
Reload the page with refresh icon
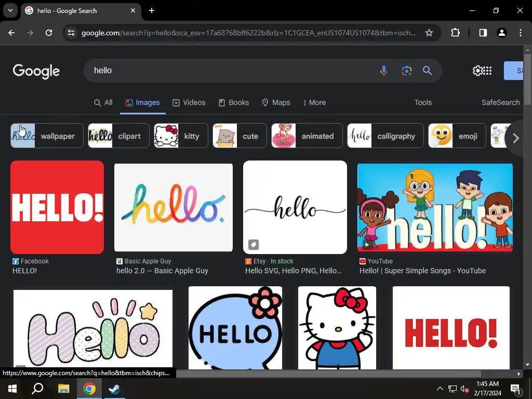click(x=49, y=33)
